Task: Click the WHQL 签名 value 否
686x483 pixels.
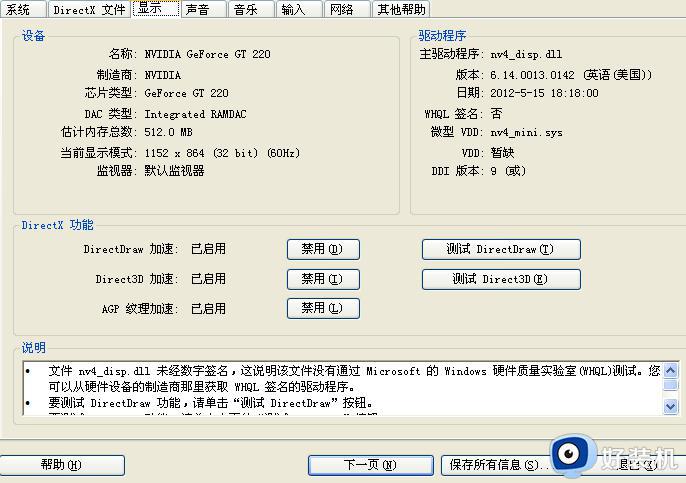Action: [496, 114]
